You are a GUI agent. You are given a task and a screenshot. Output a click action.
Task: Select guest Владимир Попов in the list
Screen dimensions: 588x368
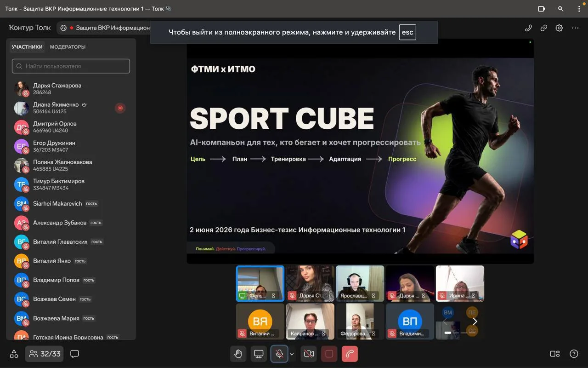point(71,280)
